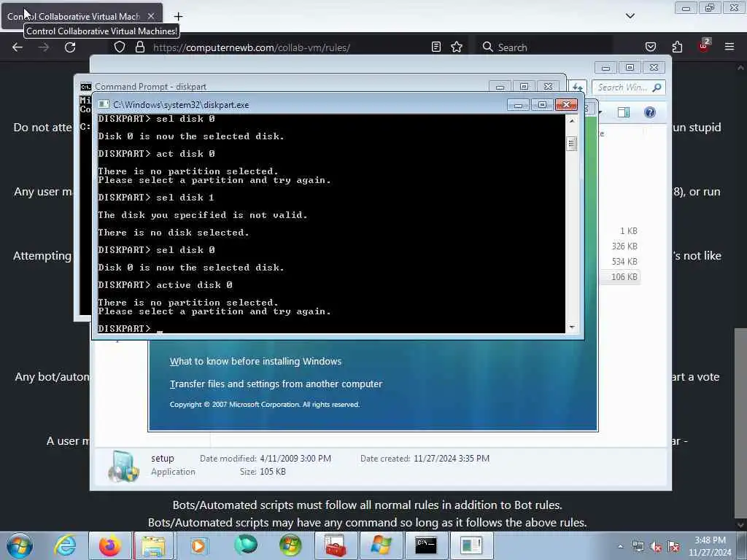747x560 pixels.
Task: Click the diskpart.exe title bar icon
Action: pos(104,105)
